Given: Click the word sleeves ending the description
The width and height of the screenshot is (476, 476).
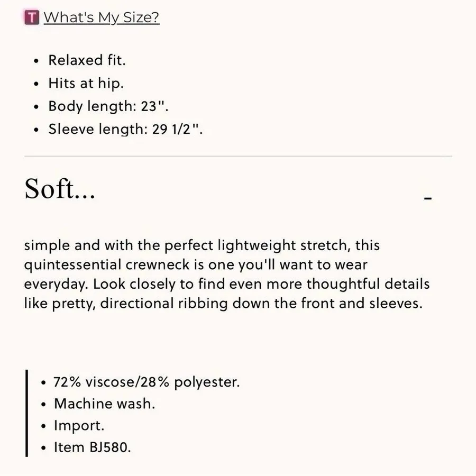Looking at the screenshot, I should (x=396, y=303).
